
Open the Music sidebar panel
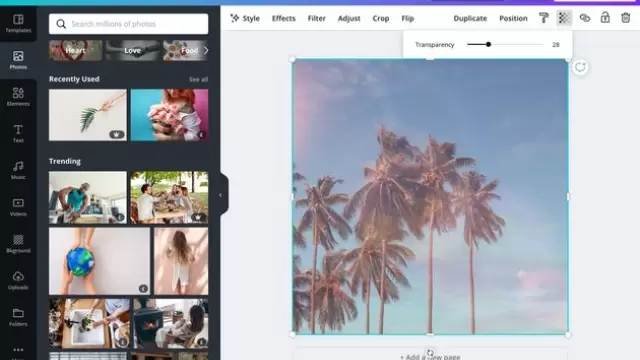18,171
